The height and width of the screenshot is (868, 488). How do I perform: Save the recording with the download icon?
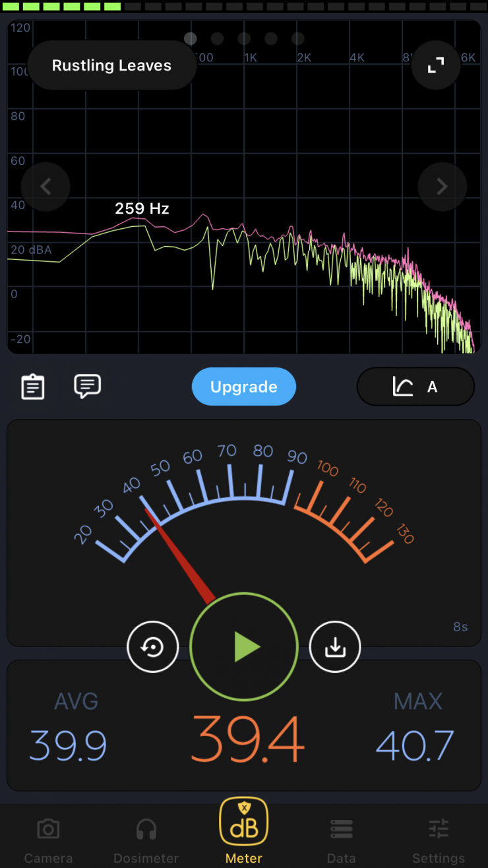click(335, 647)
